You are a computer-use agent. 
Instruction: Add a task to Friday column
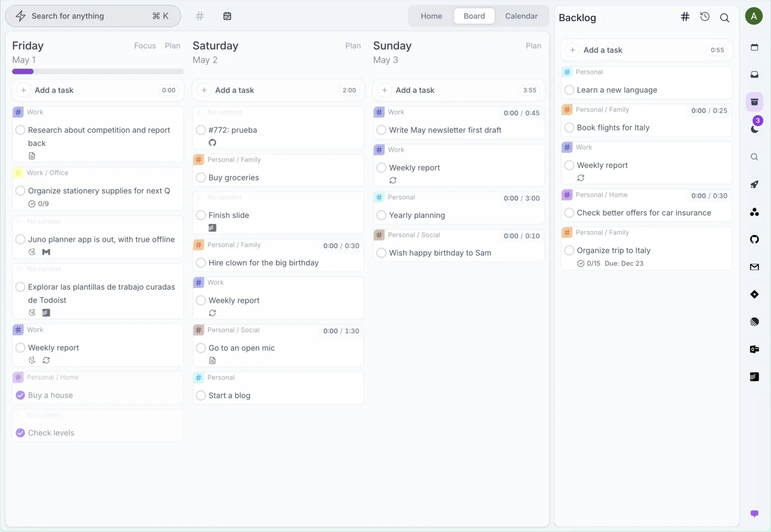coord(98,90)
